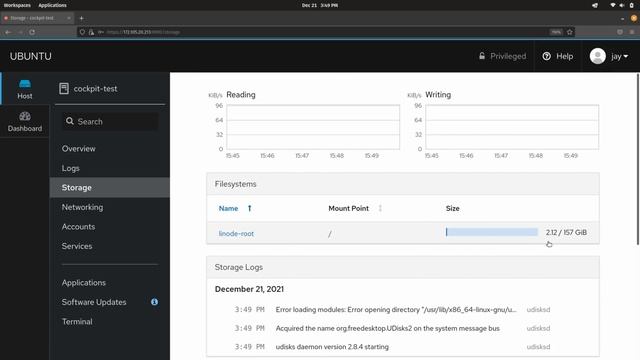Screen dimensions: 640x360
Task: Click the browser back arrow
Action: pyautogui.click(x=9, y=32)
